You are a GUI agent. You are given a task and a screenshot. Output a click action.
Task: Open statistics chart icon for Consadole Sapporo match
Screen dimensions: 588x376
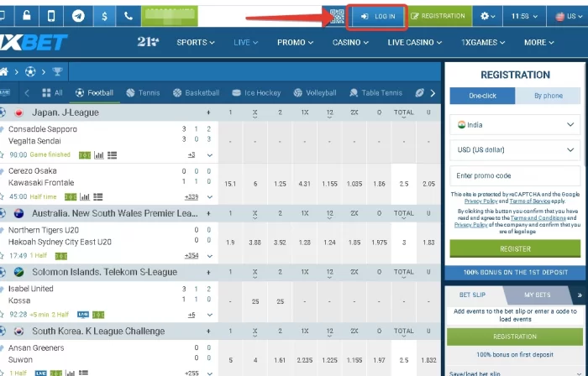[x=99, y=155]
